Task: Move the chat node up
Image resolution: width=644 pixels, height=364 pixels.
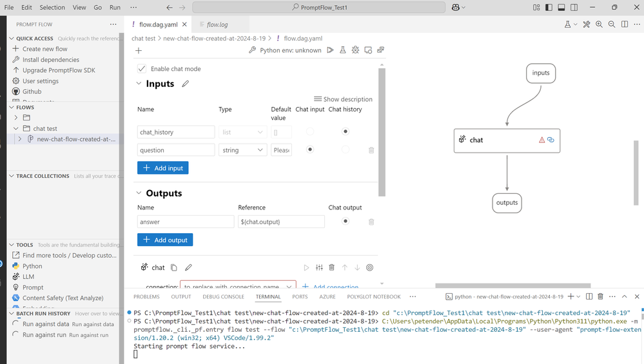Action: pos(345,267)
